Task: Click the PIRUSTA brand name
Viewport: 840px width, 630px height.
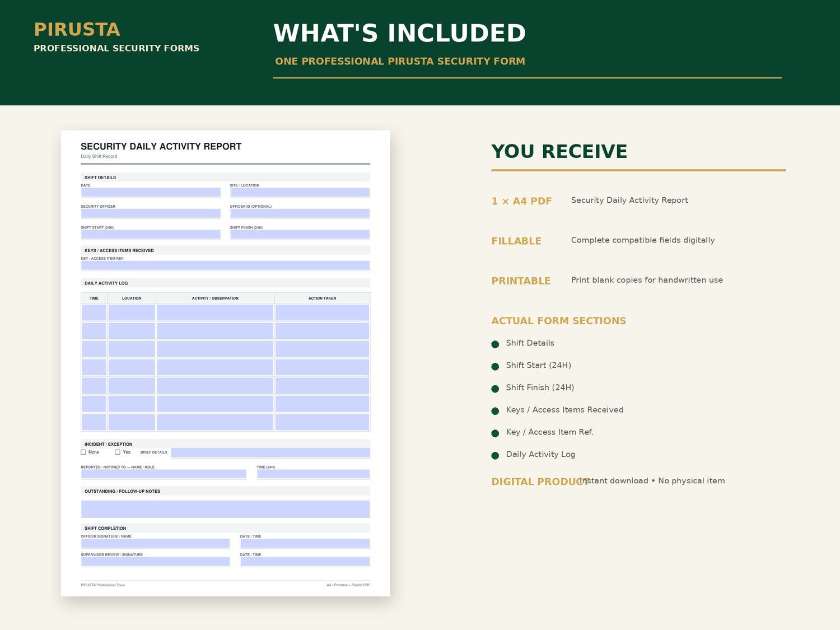Action: tap(77, 30)
